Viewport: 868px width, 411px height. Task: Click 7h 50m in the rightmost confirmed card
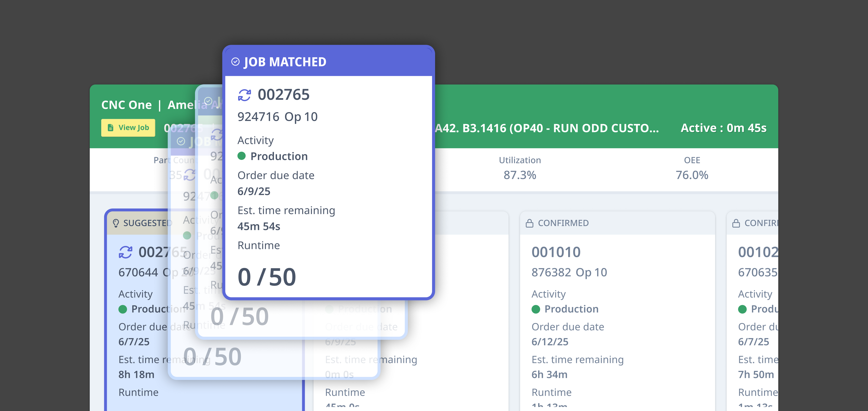click(756, 375)
